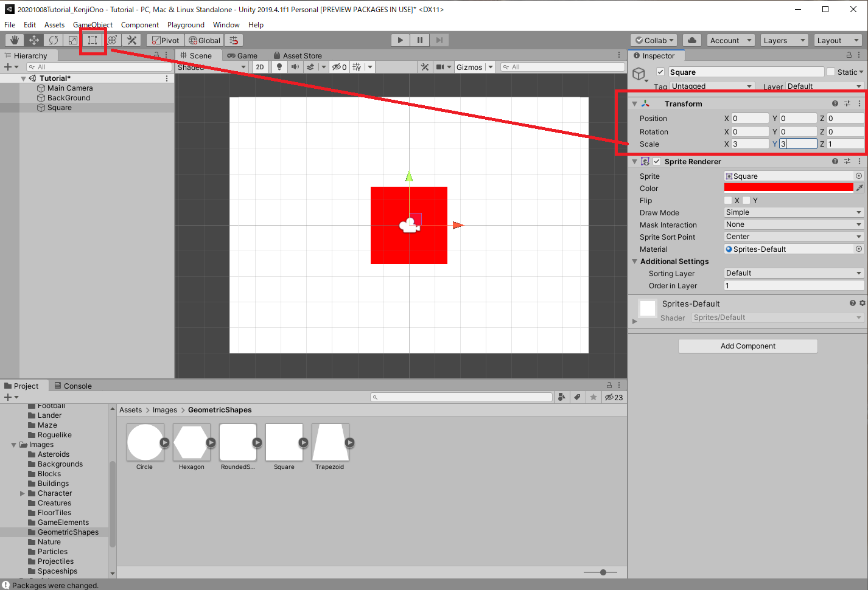Toggle scene effects icon
Screen dimensions: 868x590
310,67
